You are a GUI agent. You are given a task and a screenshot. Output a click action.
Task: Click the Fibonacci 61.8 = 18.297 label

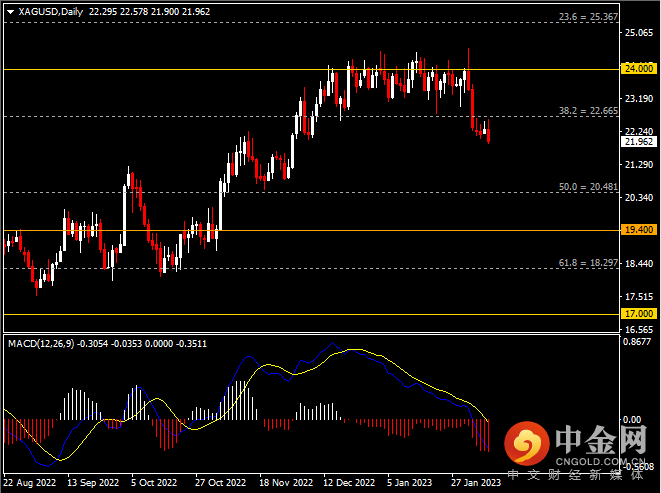585,262
